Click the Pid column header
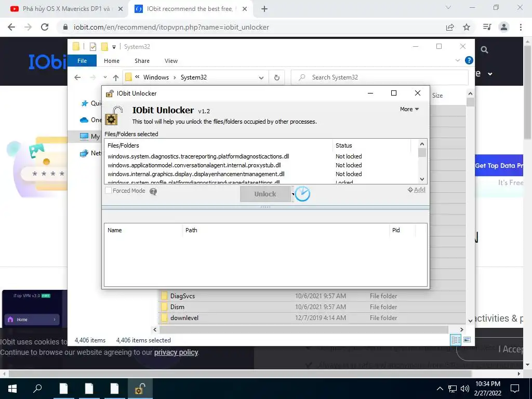The image size is (532, 399). tap(402, 230)
